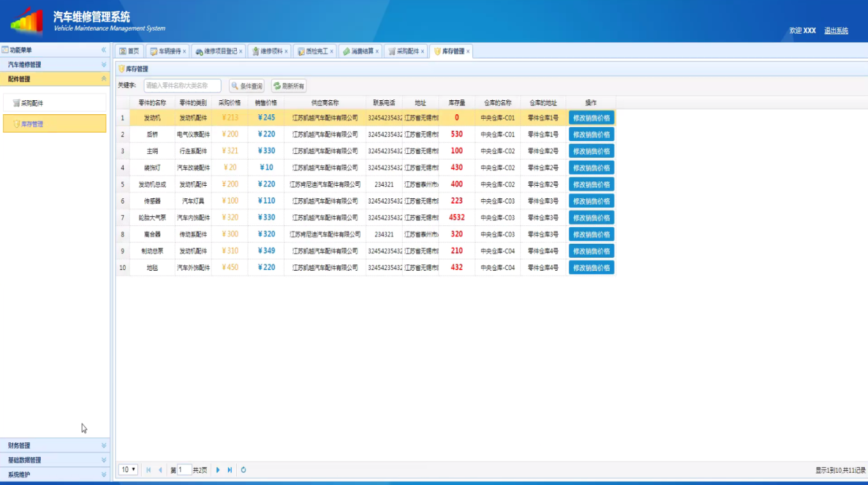Open the page size dropdown showing 10

click(x=128, y=470)
